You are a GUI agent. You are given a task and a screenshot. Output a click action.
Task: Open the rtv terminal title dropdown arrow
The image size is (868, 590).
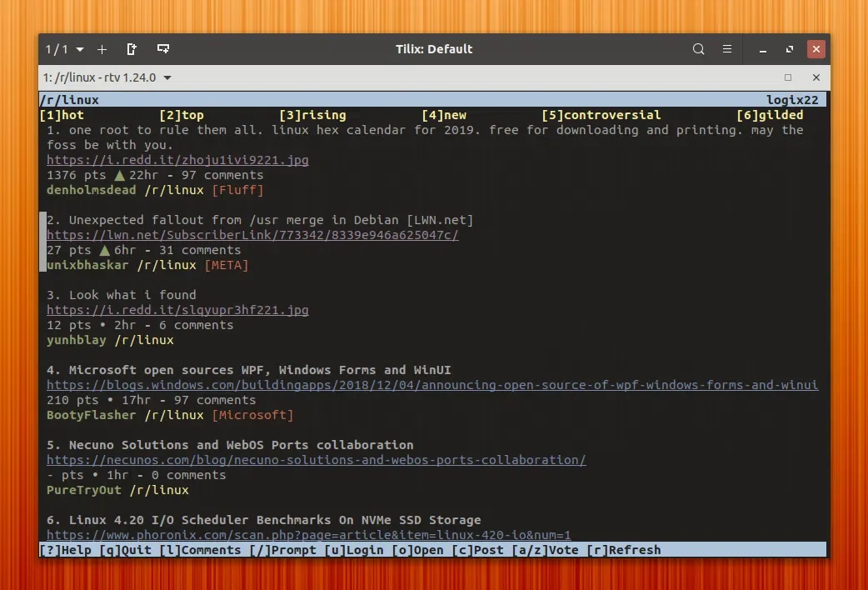click(x=167, y=77)
